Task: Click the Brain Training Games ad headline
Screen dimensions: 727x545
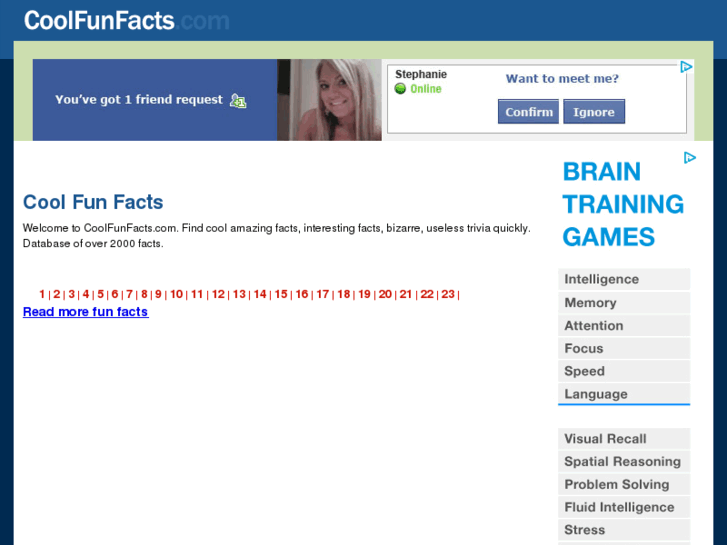Action: click(x=623, y=204)
